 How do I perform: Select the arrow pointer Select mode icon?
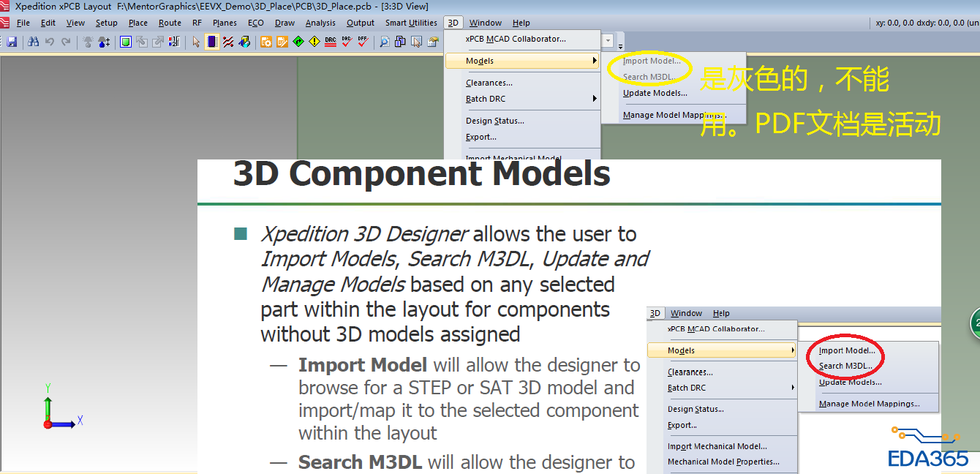click(x=195, y=42)
